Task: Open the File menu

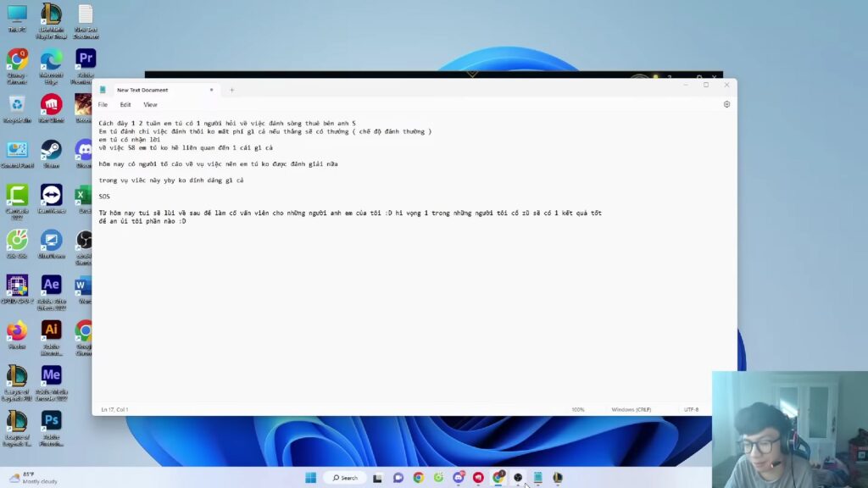Action: coord(103,105)
